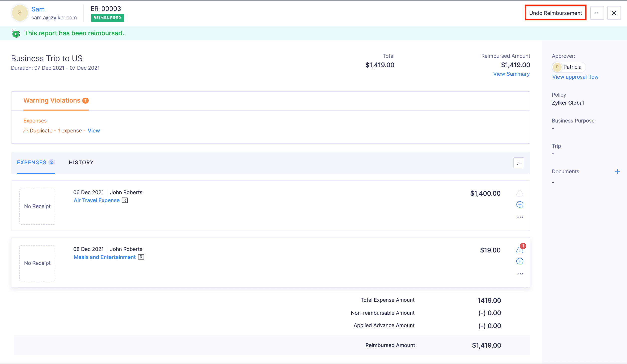Click Patricia's approver avatar
Image resolution: width=627 pixels, height=364 pixels.
point(557,67)
